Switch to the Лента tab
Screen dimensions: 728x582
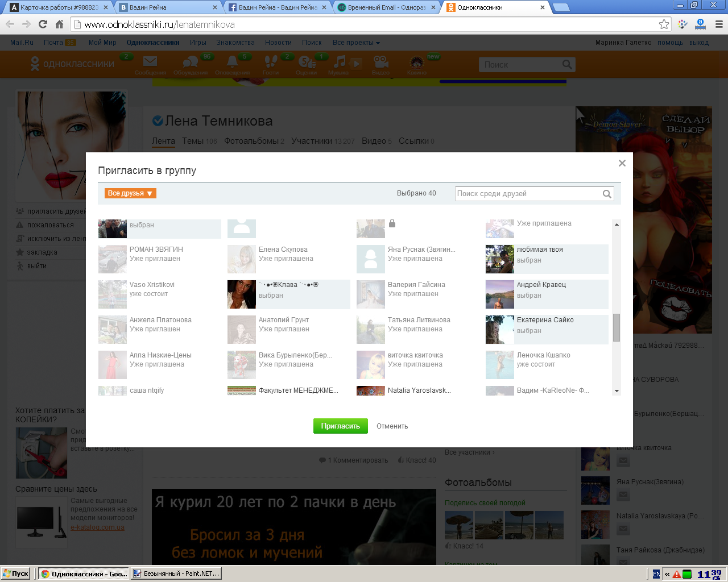point(163,141)
